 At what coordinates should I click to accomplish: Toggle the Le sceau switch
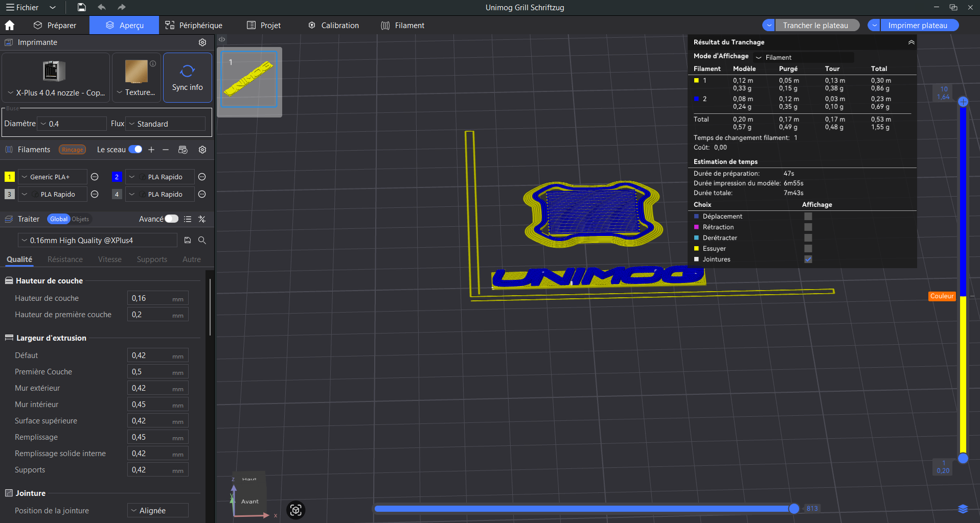point(135,150)
